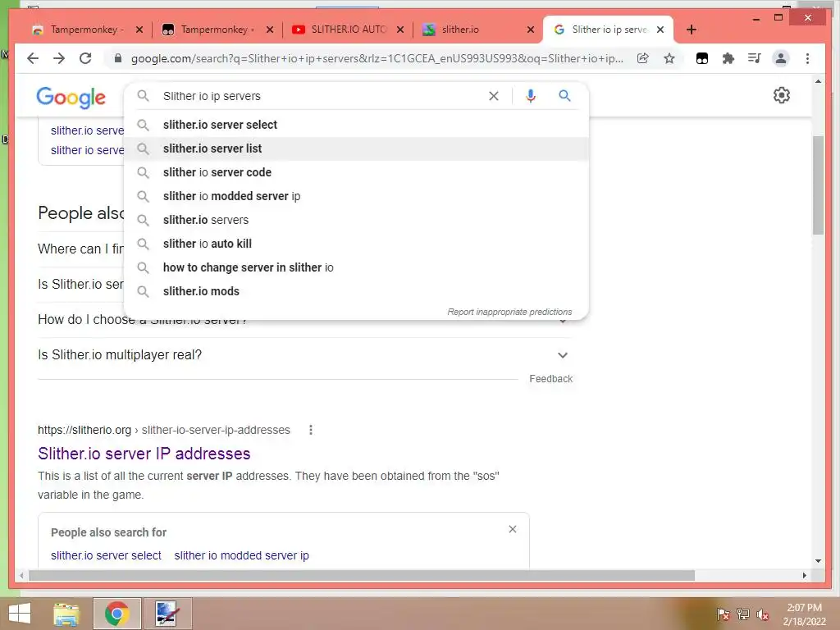Open network status tray icon
The height and width of the screenshot is (630, 840).
tap(742, 614)
